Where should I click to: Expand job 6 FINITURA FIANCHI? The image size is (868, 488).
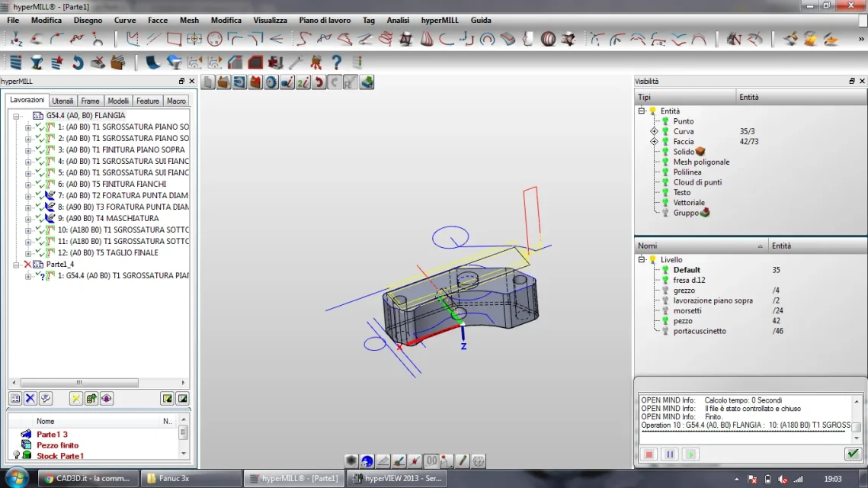[x=27, y=185]
